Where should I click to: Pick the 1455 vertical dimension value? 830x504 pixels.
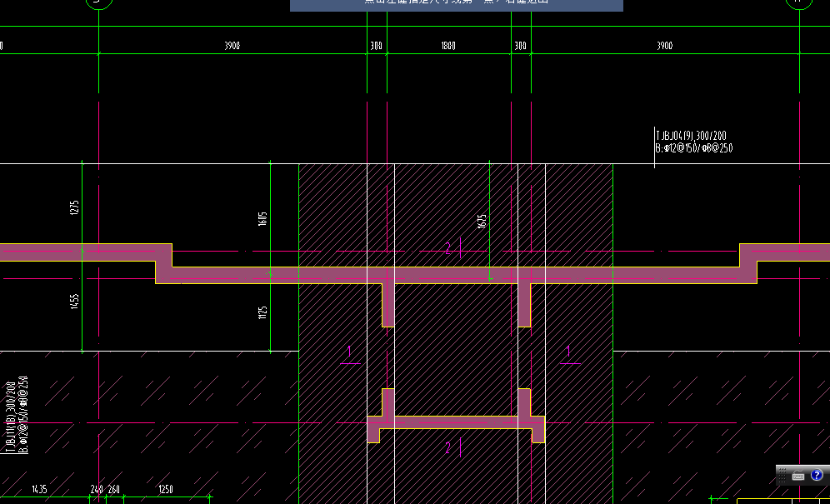click(74, 302)
